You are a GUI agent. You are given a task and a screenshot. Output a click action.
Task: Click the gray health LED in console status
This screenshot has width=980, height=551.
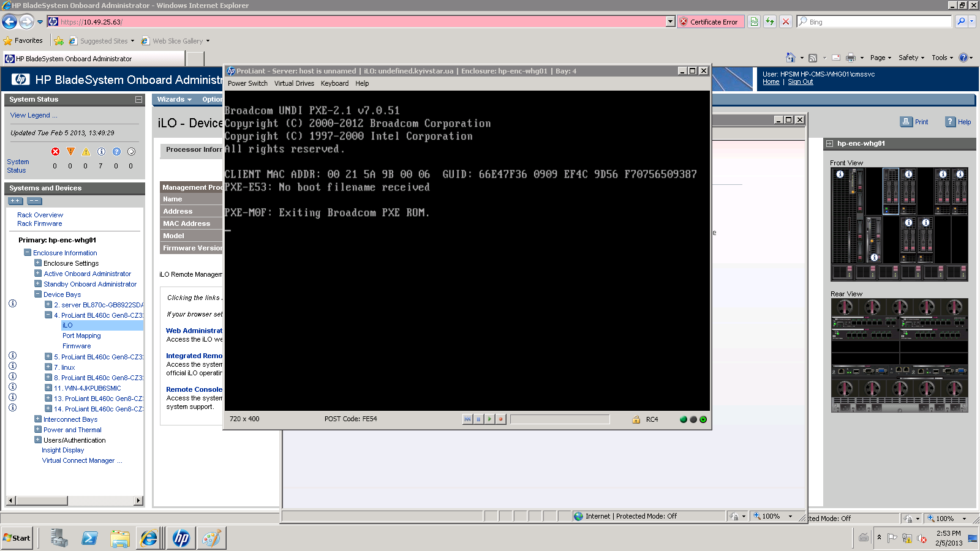click(x=693, y=419)
